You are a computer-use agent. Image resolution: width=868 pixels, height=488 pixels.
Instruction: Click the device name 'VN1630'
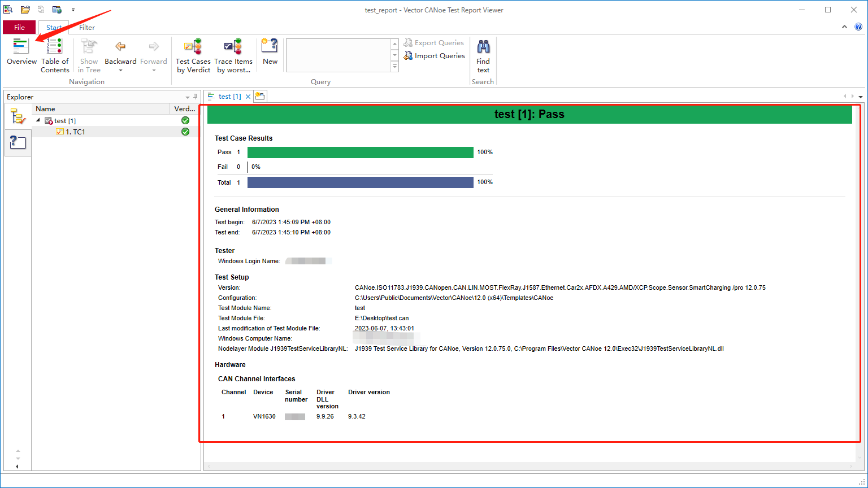tap(264, 416)
